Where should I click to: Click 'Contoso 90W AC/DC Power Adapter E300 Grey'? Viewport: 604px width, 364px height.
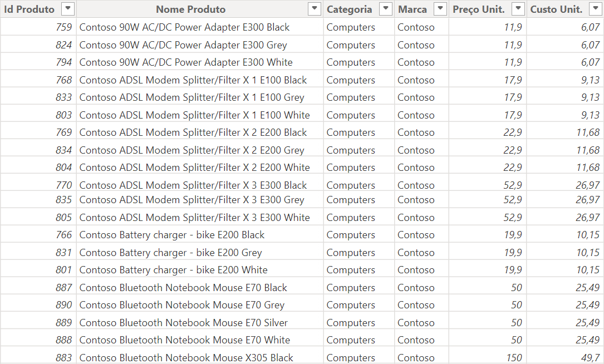click(183, 45)
